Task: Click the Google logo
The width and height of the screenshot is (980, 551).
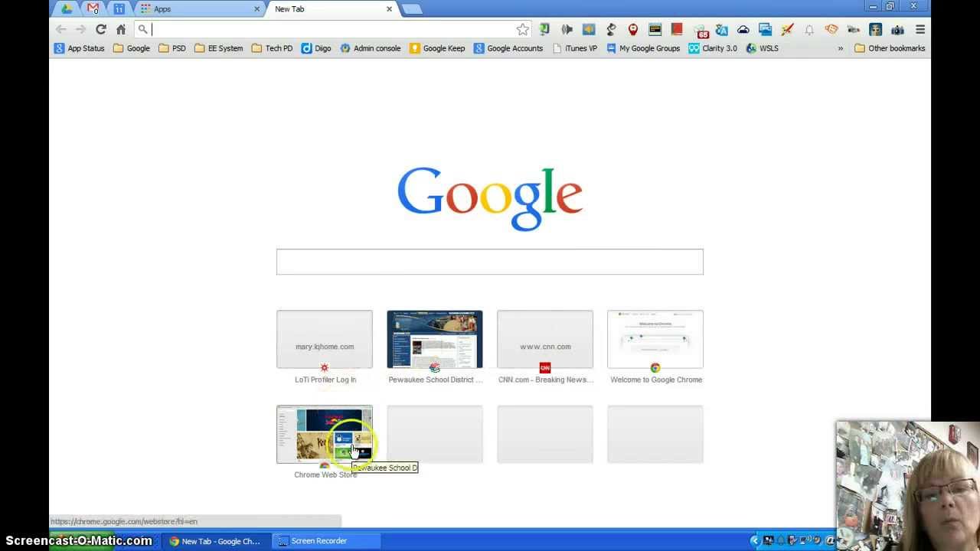Action: (x=490, y=198)
